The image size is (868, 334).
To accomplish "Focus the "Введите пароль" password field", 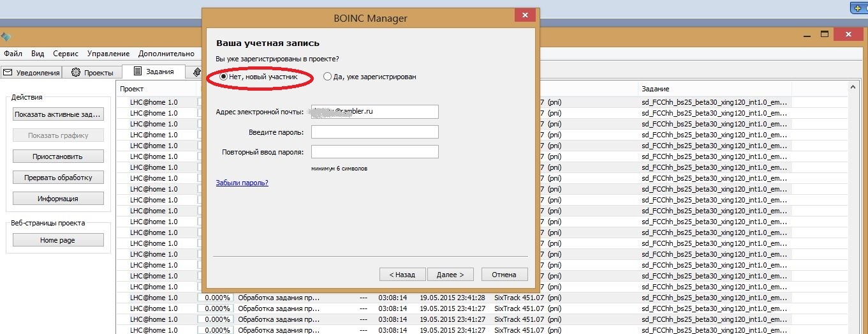I will pyautogui.click(x=374, y=132).
